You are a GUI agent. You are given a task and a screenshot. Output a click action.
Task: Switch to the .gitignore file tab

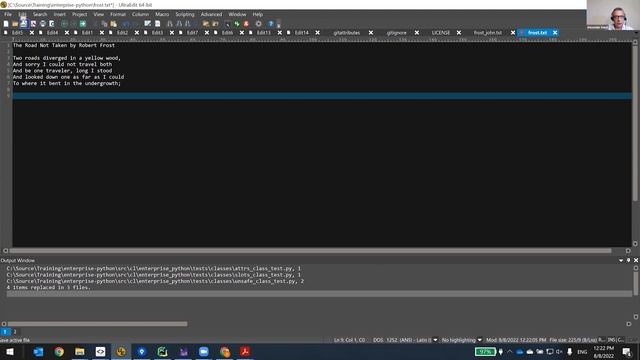pos(396,33)
